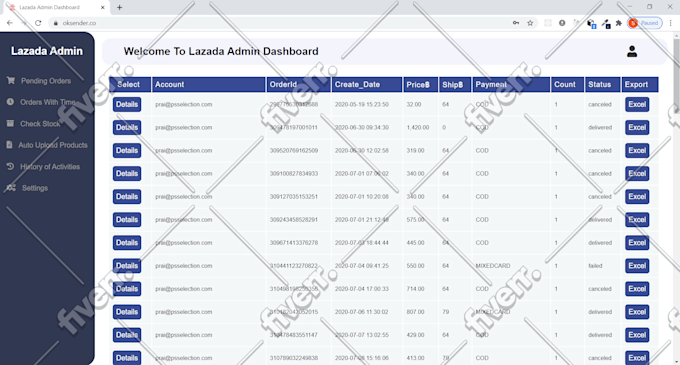The image size is (680, 365).
Task: Open Chrome three-dot menu
Action: point(670,23)
